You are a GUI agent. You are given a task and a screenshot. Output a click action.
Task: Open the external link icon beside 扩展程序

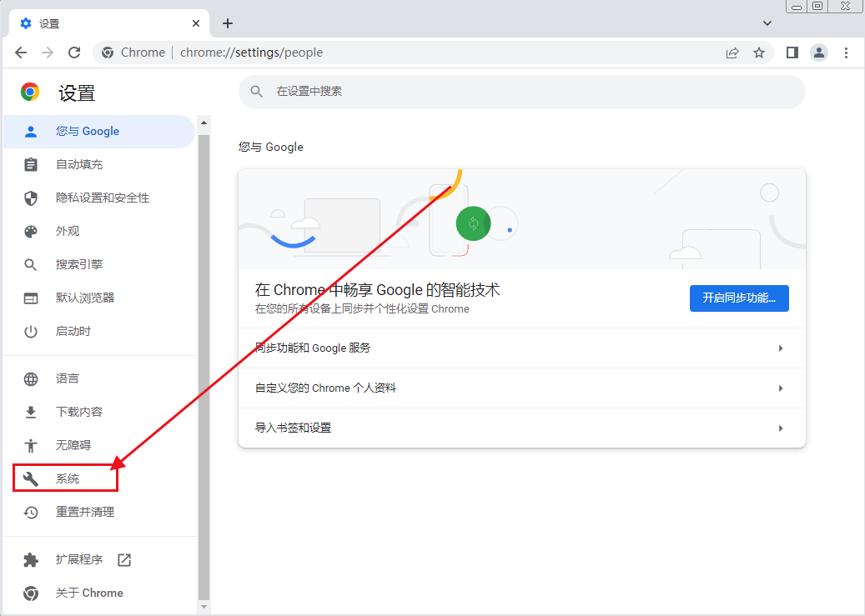pyautogui.click(x=124, y=560)
